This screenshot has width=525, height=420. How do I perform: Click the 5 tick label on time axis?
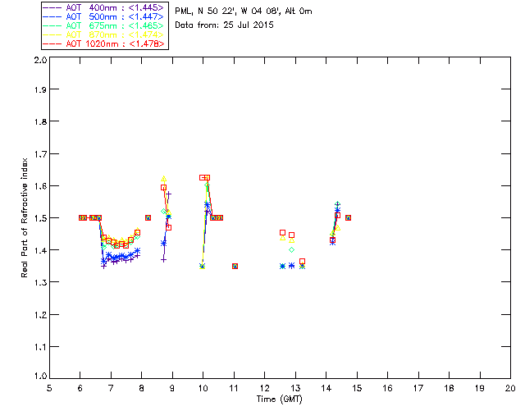coord(49,388)
